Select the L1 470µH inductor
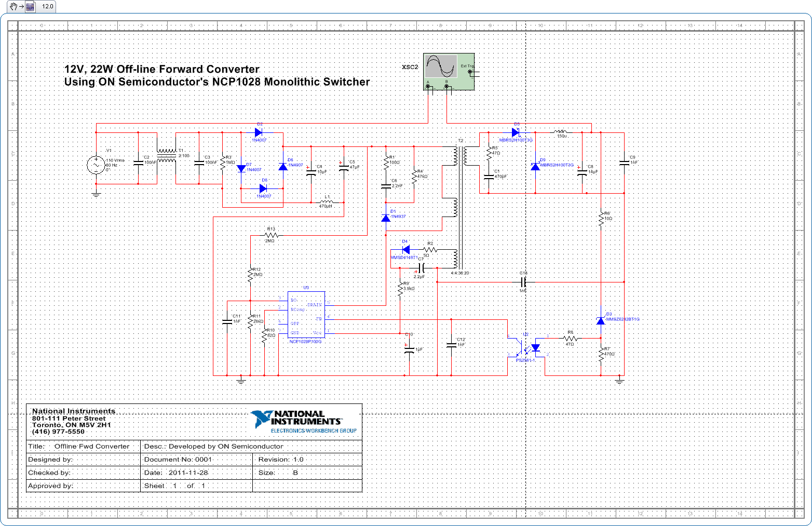This screenshot has height=526, width=812. [327, 202]
